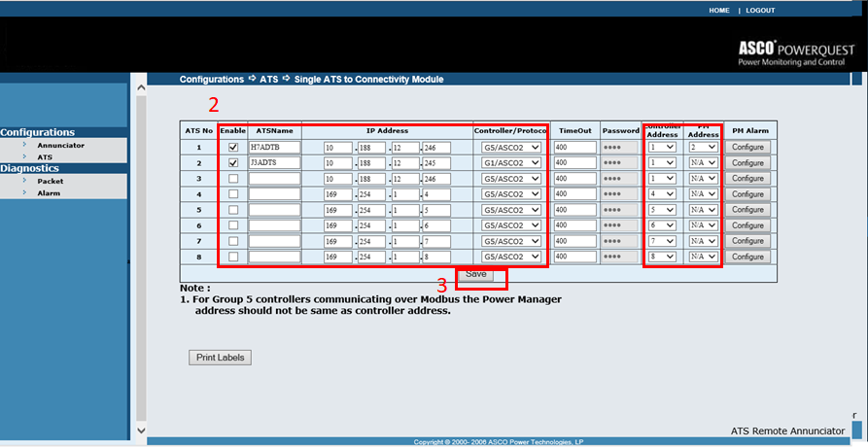Toggle Enable checkbox for ATS 6
The image size is (868, 447).
coord(233,225)
